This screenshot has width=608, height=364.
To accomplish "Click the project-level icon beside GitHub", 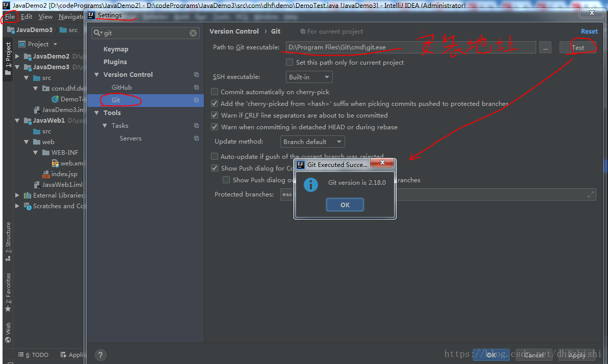I will pyautogui.click(x=196, y=87).
